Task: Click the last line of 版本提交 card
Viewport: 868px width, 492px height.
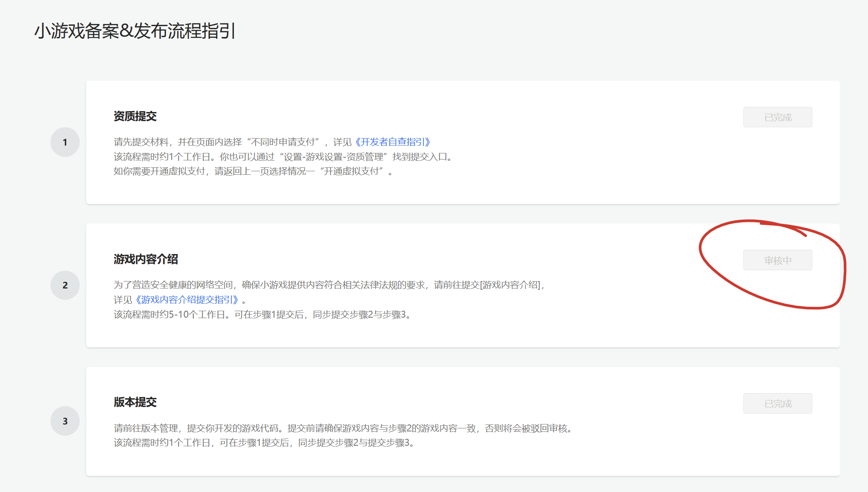Action: point(263,443)
